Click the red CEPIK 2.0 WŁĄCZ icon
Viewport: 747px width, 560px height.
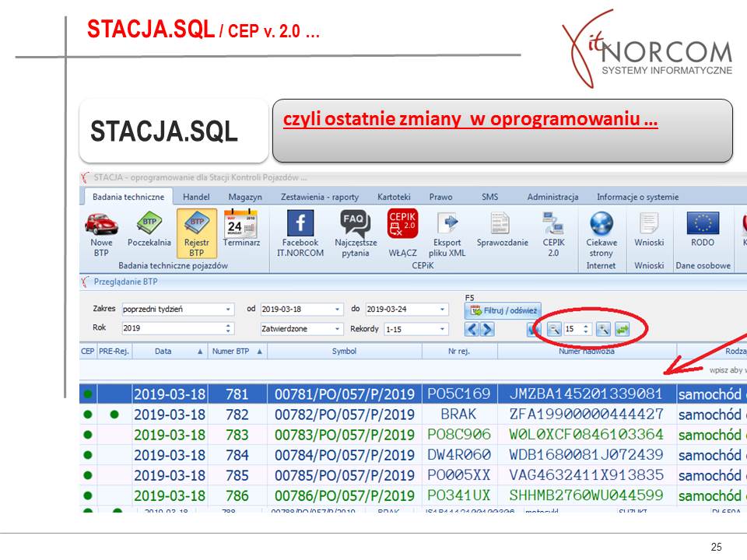click(x=402, y=223)
